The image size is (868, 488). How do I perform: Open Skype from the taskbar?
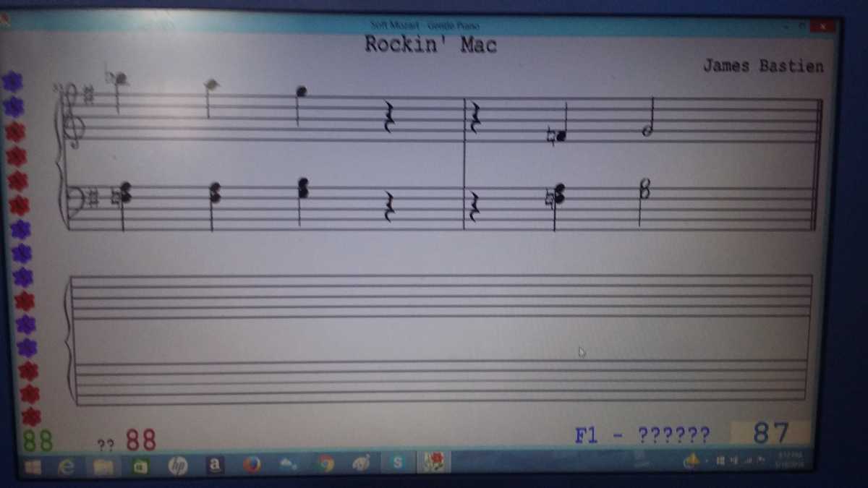click(397, 463)
